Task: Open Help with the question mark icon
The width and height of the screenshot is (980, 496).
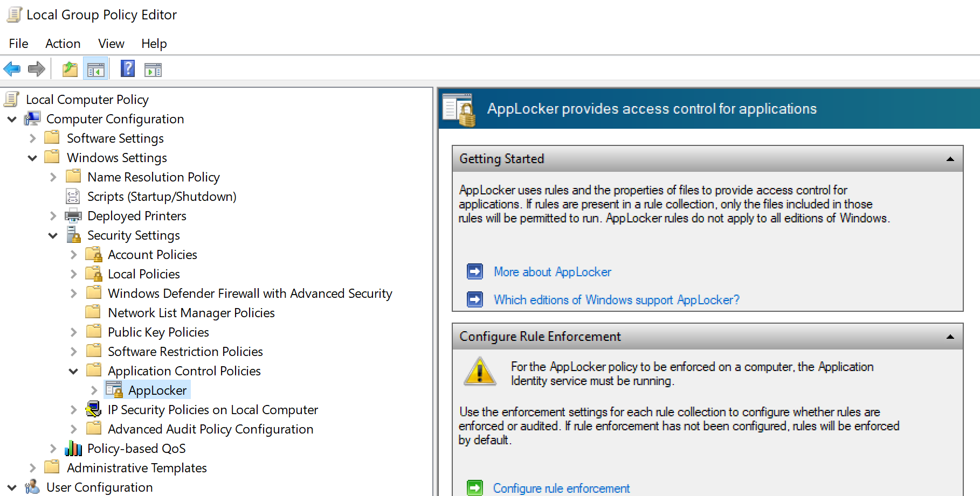Action: tap(128, 68)
